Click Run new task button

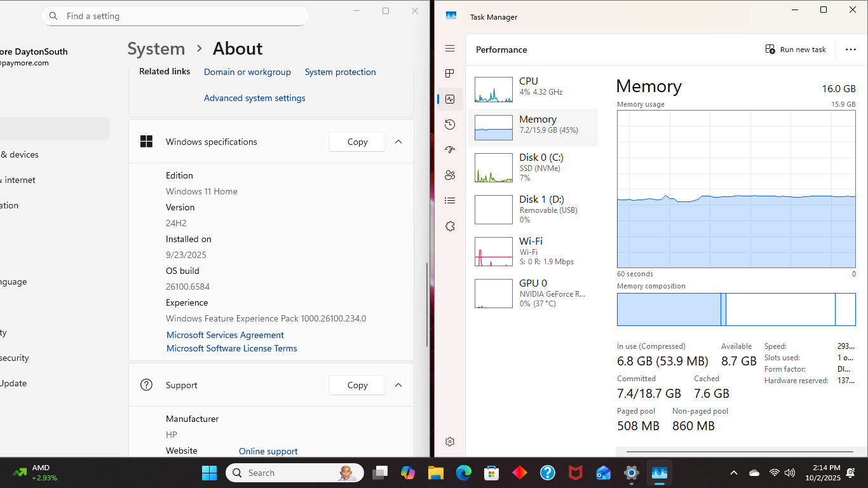(x=796, y=50)
